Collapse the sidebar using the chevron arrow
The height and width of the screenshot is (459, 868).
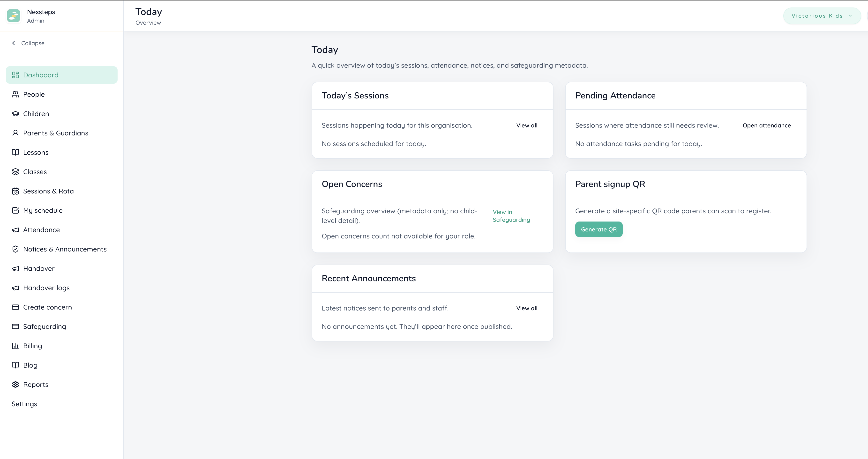point(14,43)
